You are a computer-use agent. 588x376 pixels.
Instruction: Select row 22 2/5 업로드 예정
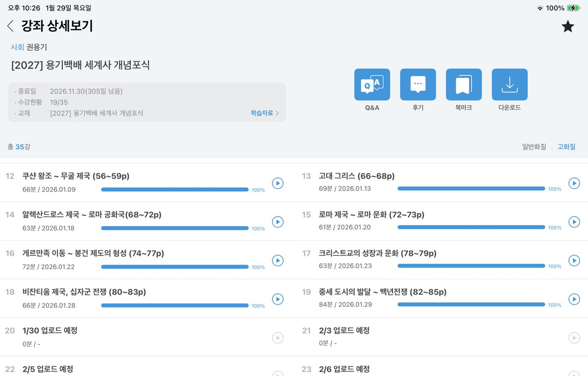tap(147, 367)
